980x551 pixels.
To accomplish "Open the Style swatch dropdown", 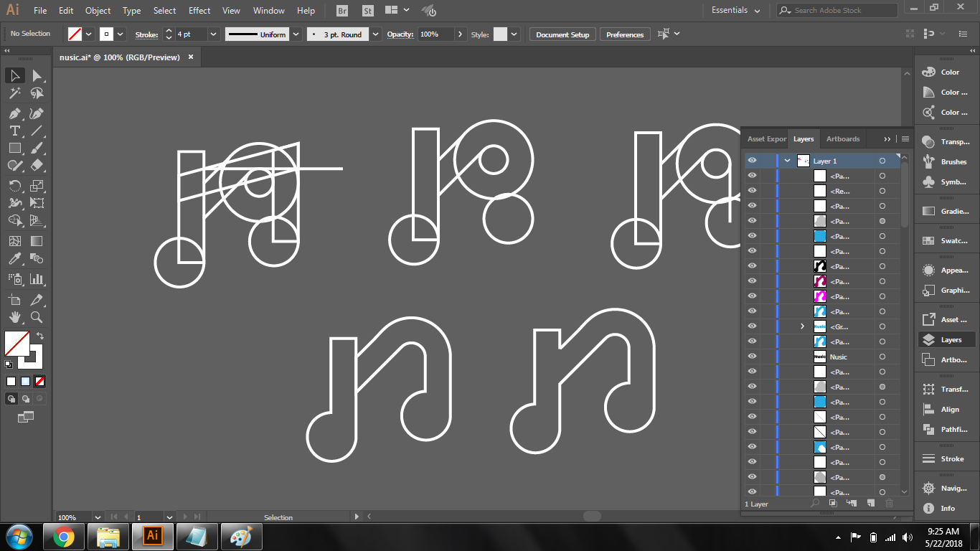I will tap(514, 34).
